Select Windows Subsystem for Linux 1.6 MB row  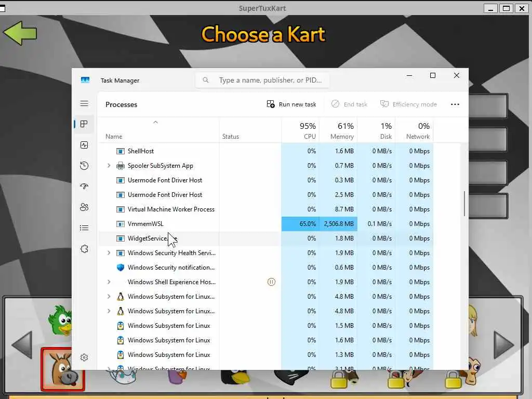(x=265, y=340)
